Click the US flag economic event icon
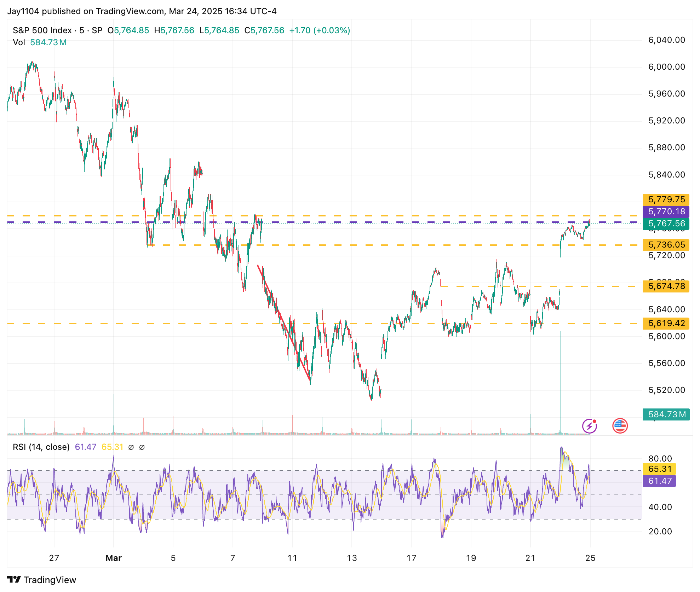The image size is (700, 592). click(x=620, y=426)
